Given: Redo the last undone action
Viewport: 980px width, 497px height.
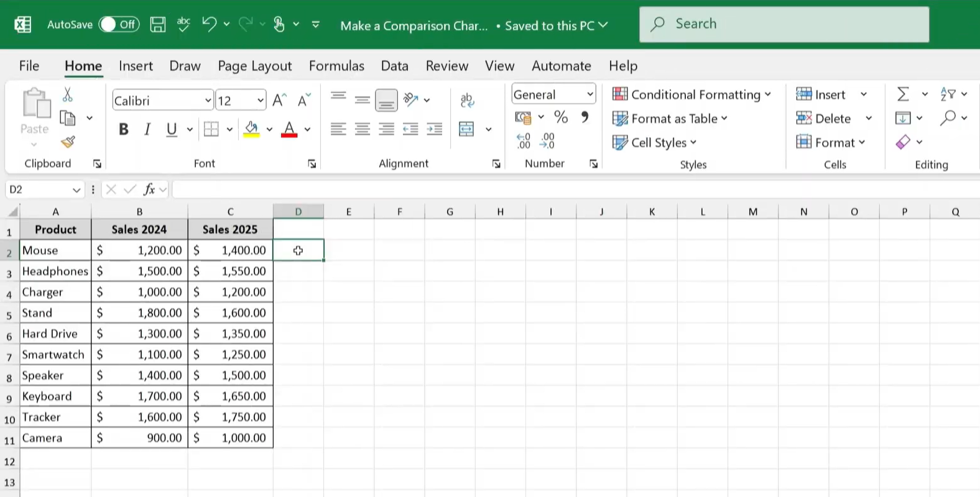Looking at the screenshot, I should click(246, 24).
